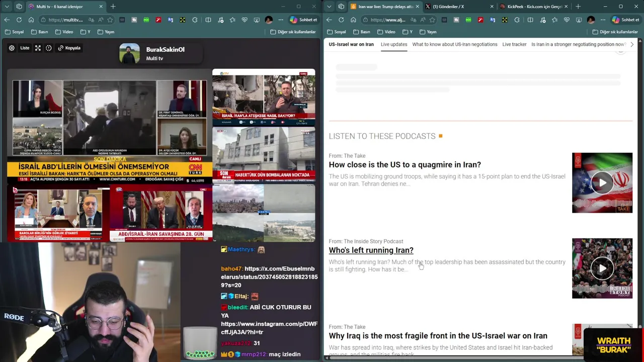Go back in left browser window
This screenshot has height=362, width=644.
[x=7, y=20]
